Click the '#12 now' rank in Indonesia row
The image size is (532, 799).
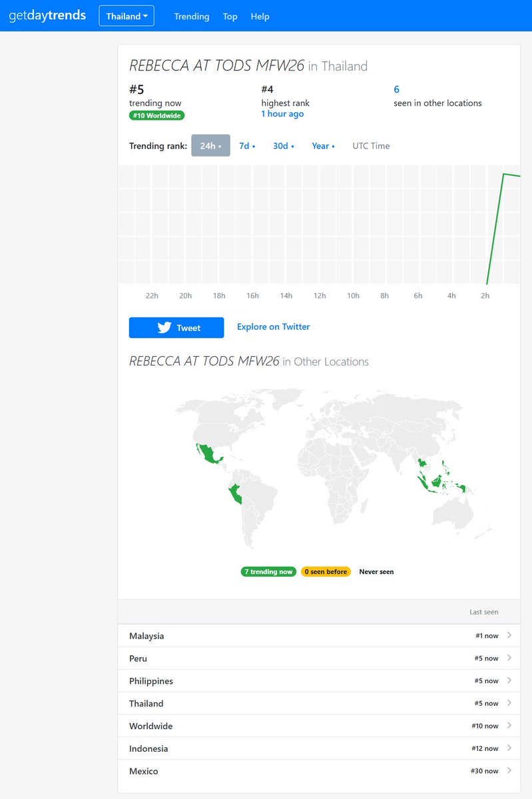click(485, 748)
